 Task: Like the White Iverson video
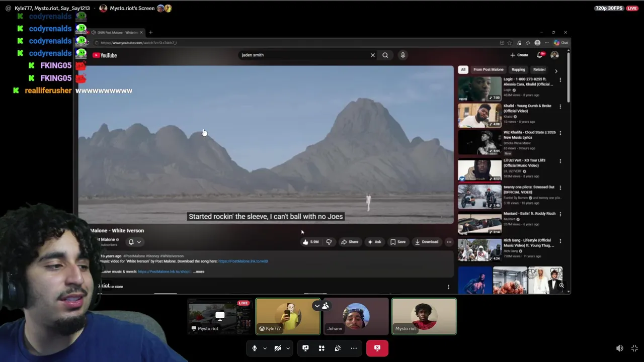click(310, 242)
